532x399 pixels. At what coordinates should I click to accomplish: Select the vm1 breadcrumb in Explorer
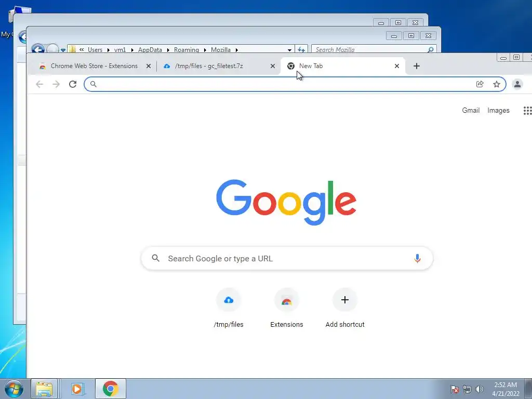pyautogui.click(x=120, y=50)
